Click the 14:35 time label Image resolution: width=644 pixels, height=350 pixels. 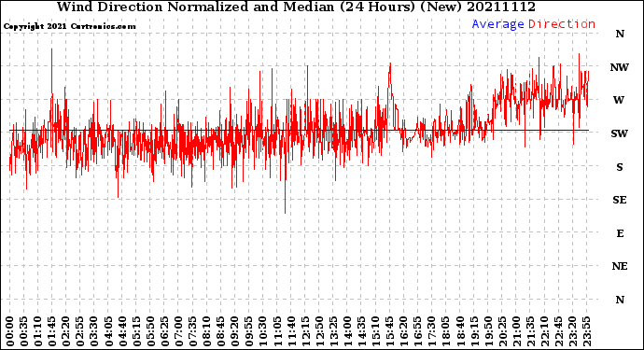[x=361, y=331]
